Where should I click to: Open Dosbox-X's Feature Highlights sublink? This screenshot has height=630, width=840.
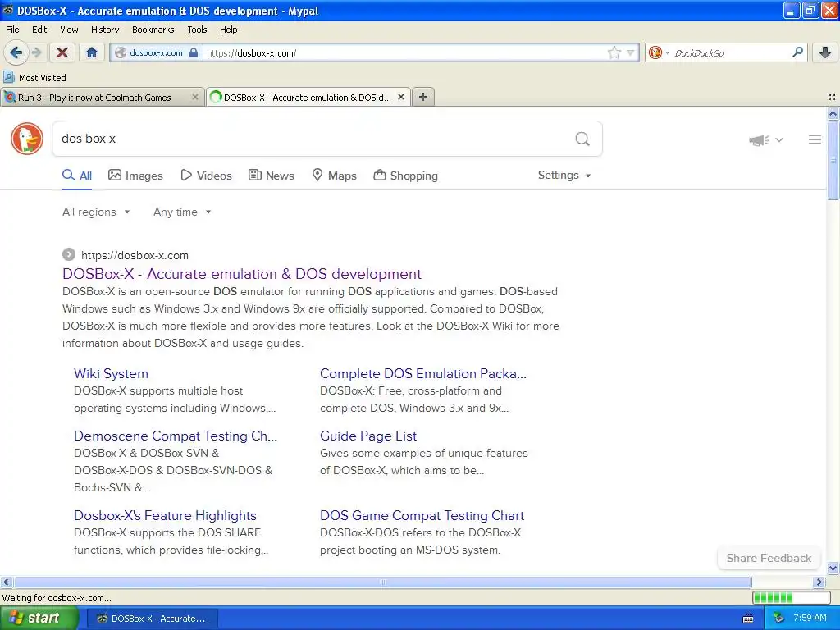click(x=165, y=515)
